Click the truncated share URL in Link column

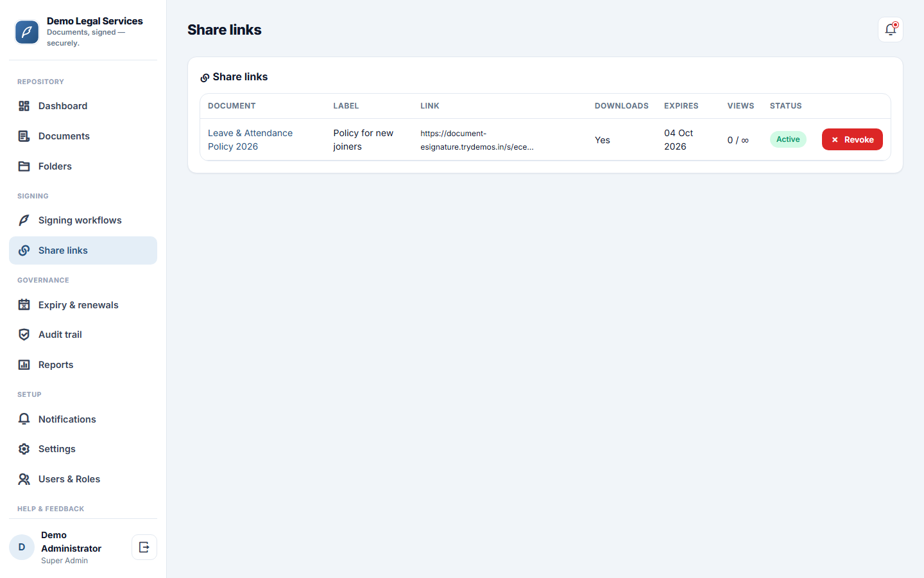click(x=477, y=140)
